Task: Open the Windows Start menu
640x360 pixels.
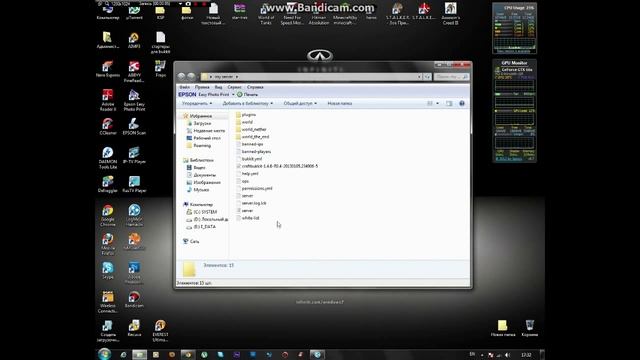Action: (104, 354)
